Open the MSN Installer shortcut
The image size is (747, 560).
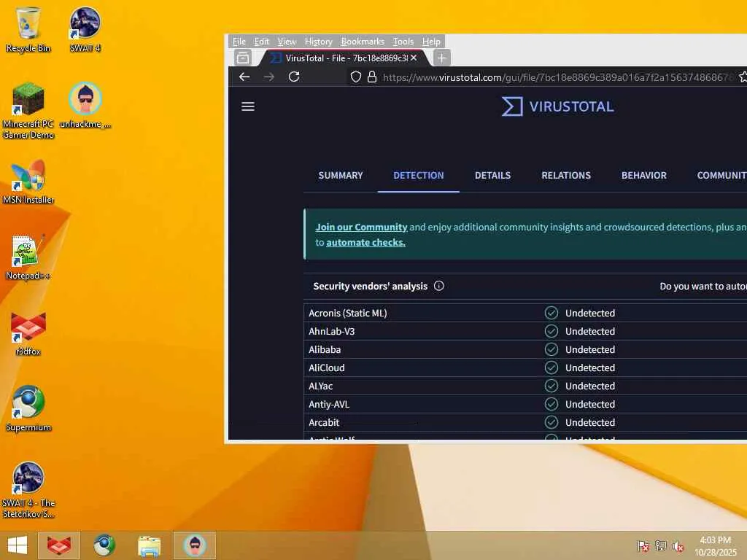[x=28, y=182]
